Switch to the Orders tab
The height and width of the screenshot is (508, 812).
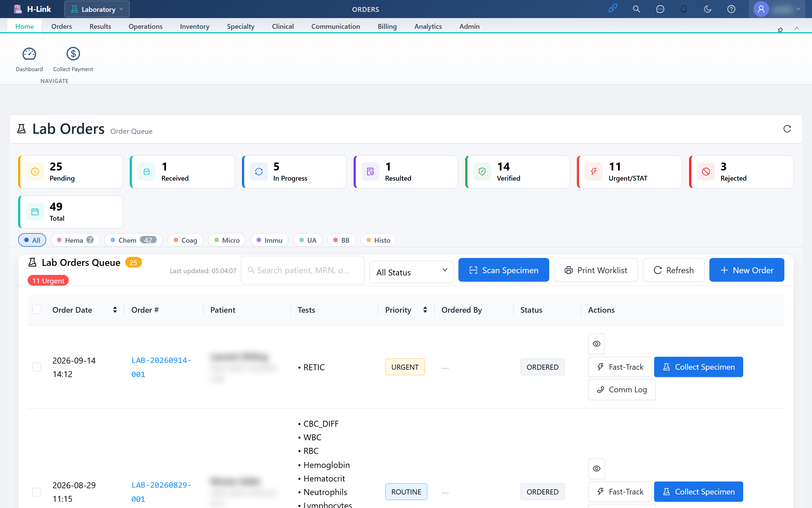pyautogui.click(x=61, y=26)
